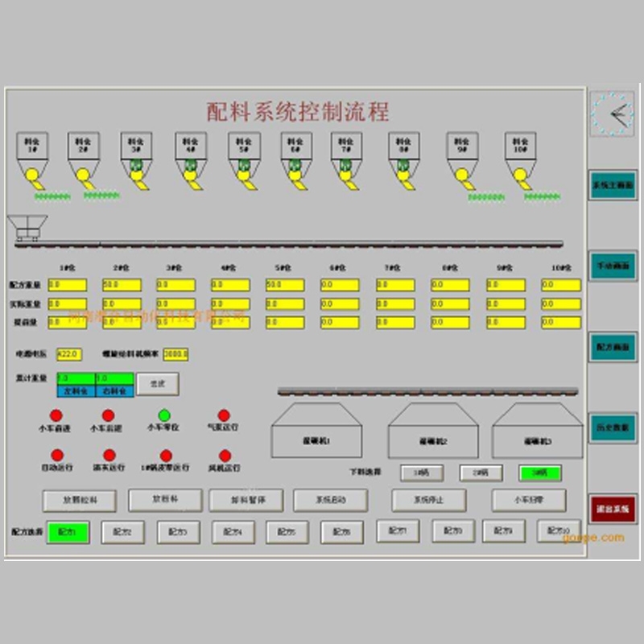Open the 系统主画面 main screen
Viewport: 644px width, 644px height.
613,184
